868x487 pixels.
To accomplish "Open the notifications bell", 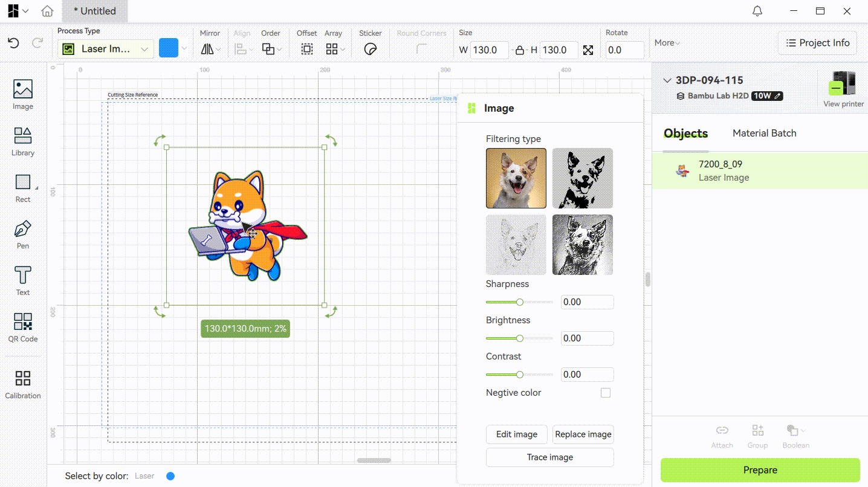I will (x=757, y=11).
